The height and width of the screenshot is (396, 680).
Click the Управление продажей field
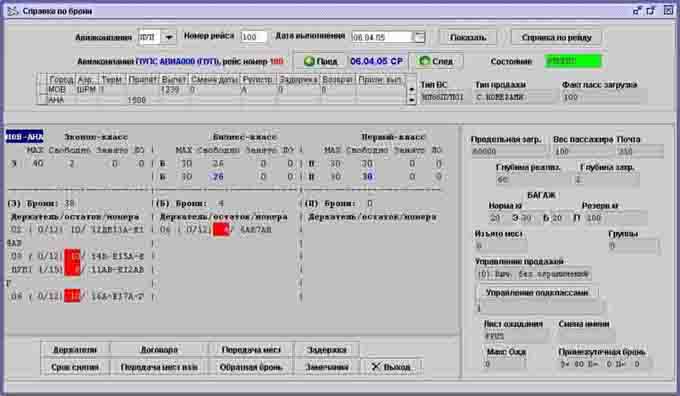(533, 274)
